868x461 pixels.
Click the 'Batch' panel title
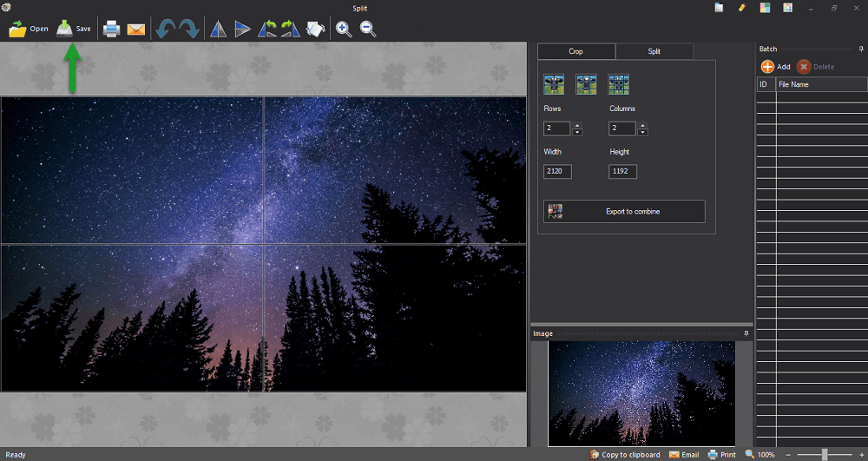coord(768,49)
